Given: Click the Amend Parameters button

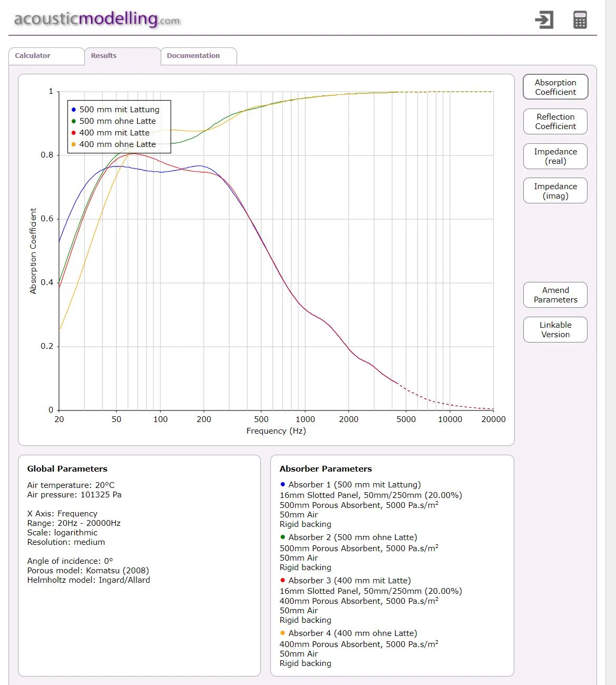Looking at the screenshot, I should click(555, 295).
